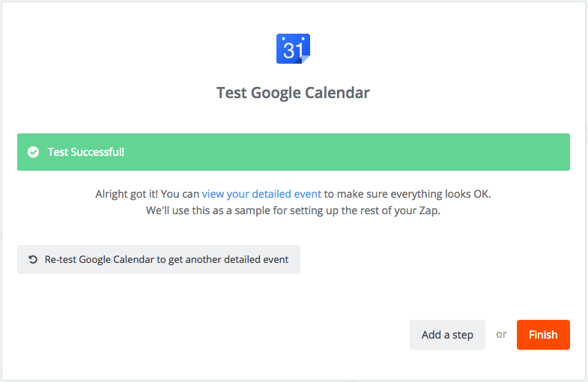Click the number 31 on the calendar icon
Image resolution: width=588 pixels, height=382 pixels.
coord(292,50)
